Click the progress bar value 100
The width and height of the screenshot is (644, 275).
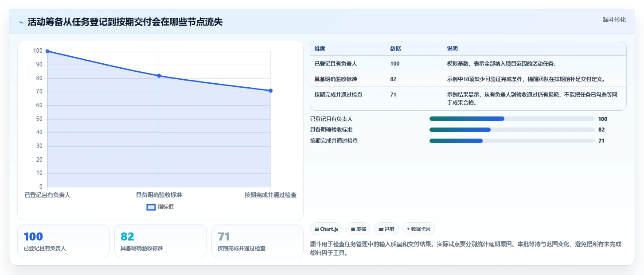coord(603,119)
